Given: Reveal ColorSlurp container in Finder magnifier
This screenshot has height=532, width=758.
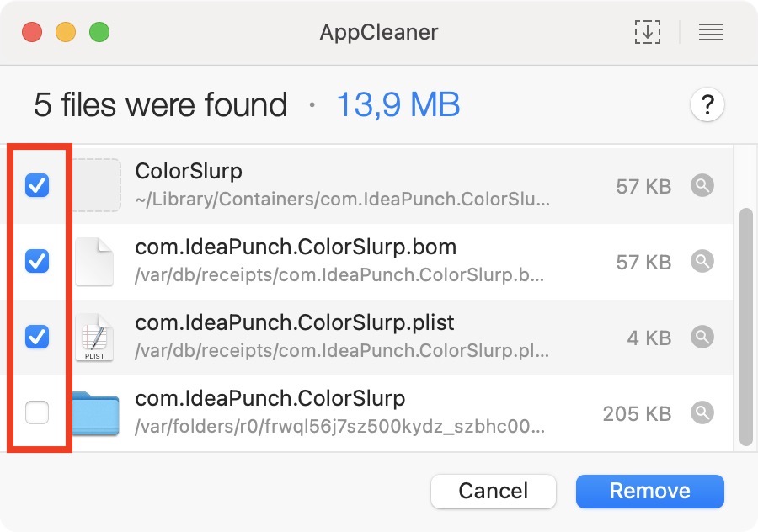Looking at the screenshot, I should [x=702, y=186].
